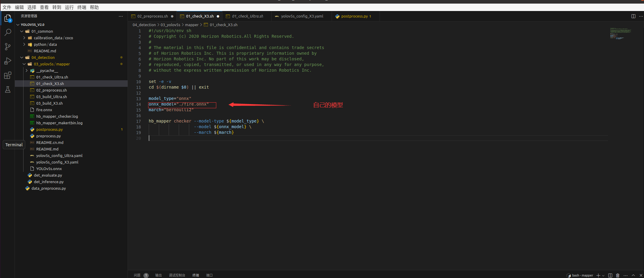The height and width of the screenshot is (278, 644).
Task: Split the terminal panel
Action: [610, 275]
